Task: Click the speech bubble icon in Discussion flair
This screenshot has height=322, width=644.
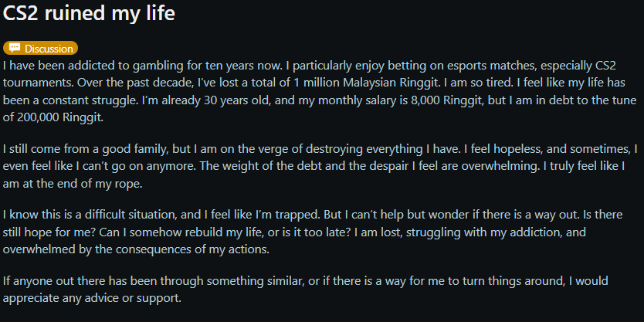Action: [x=14, y=49]
